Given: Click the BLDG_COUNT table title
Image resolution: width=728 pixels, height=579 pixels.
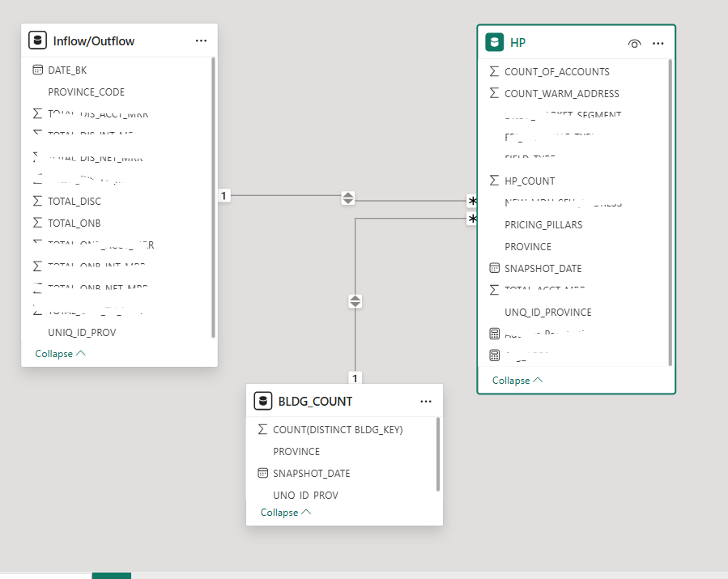Looking at the screenshot, I should pyautogui.click(x=315, y=401).
